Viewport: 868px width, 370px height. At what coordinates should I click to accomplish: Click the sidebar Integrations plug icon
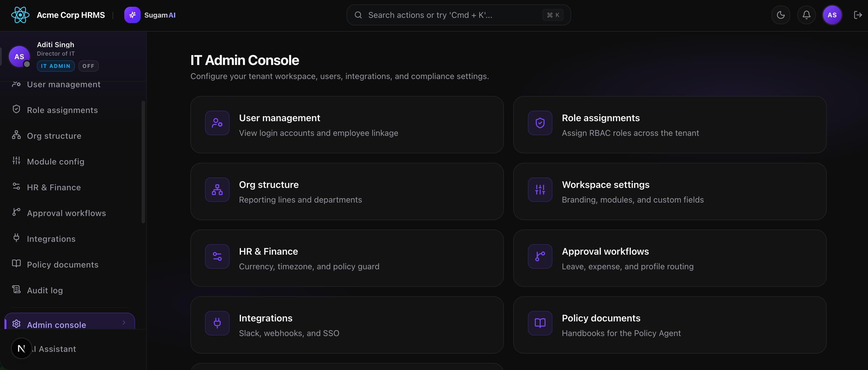tap(16, 238)
